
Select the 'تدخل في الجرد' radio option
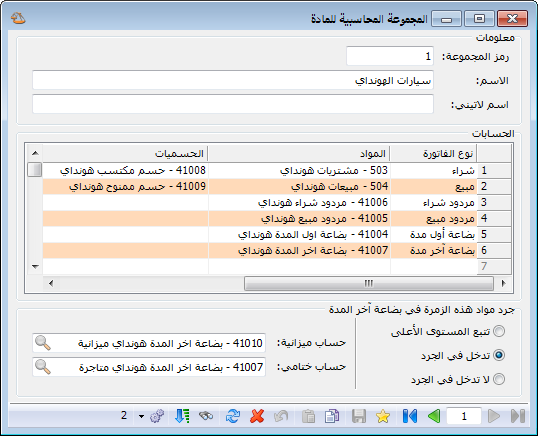499,355
